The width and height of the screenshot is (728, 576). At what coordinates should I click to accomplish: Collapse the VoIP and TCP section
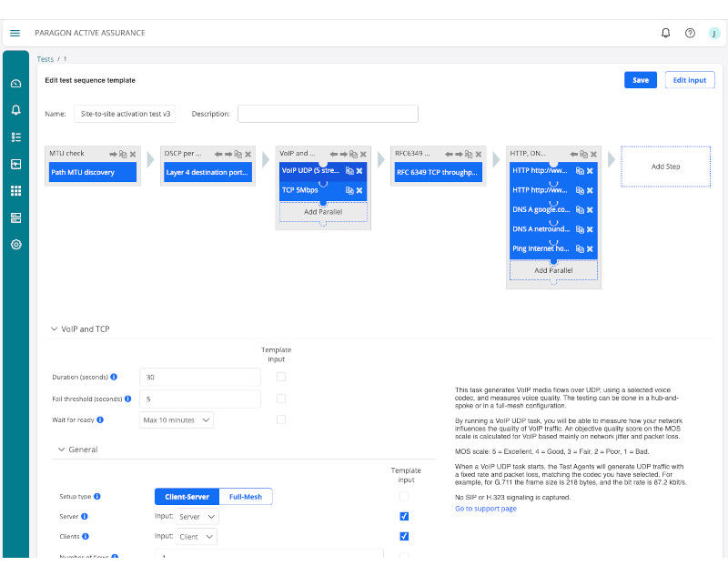(x=54, y=328)
